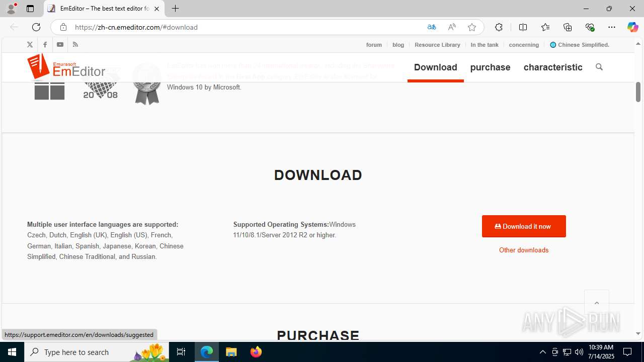Viewport: 644px width, 362px height.
Task: Open the Resource Library link
Action: click(x=437, y=45)
